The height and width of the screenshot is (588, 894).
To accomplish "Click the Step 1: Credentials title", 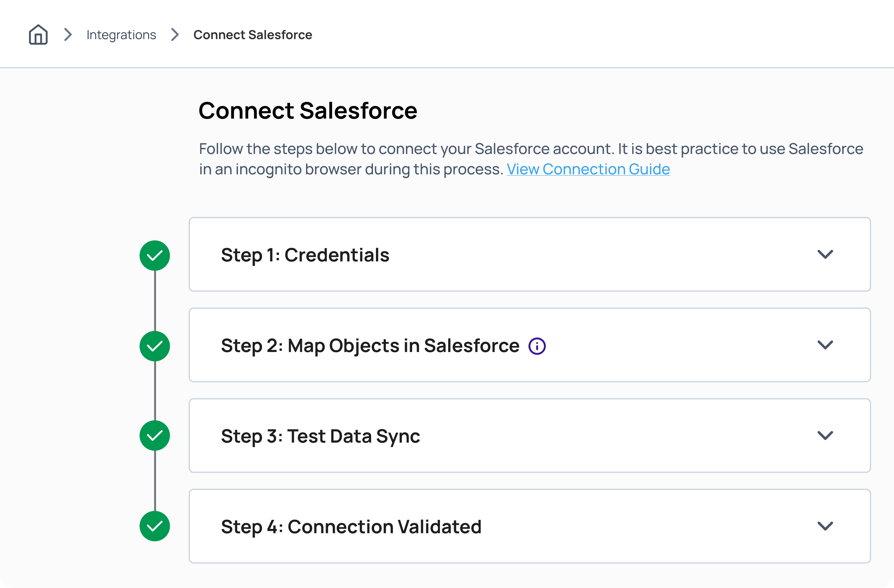I will [x=305, y=255].
